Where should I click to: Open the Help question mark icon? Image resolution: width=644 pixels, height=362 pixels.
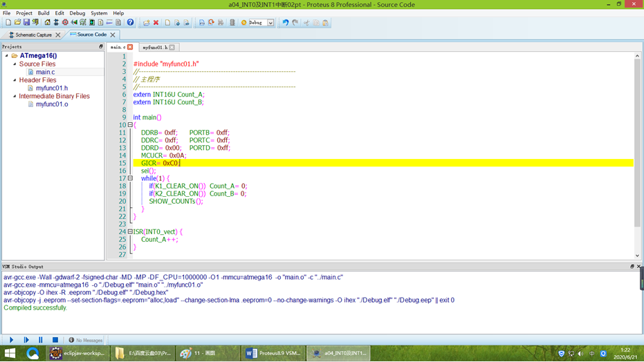click(x=130, y=23)
